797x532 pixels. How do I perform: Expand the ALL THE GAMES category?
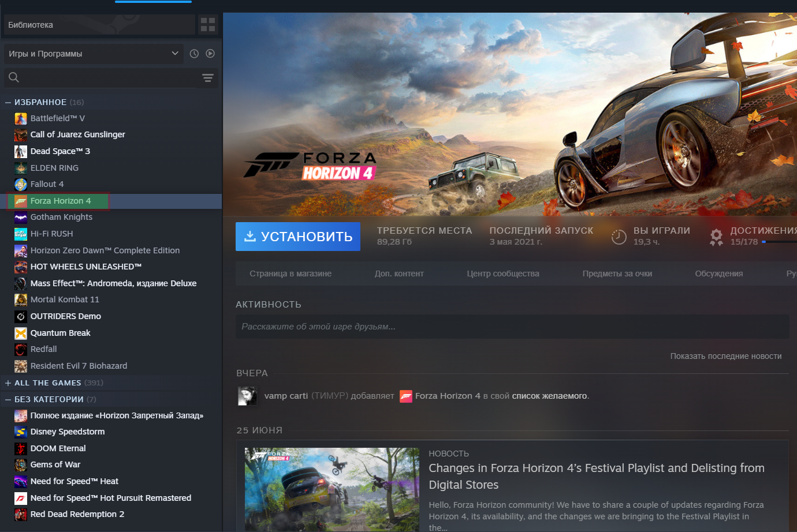click(8, 383)
